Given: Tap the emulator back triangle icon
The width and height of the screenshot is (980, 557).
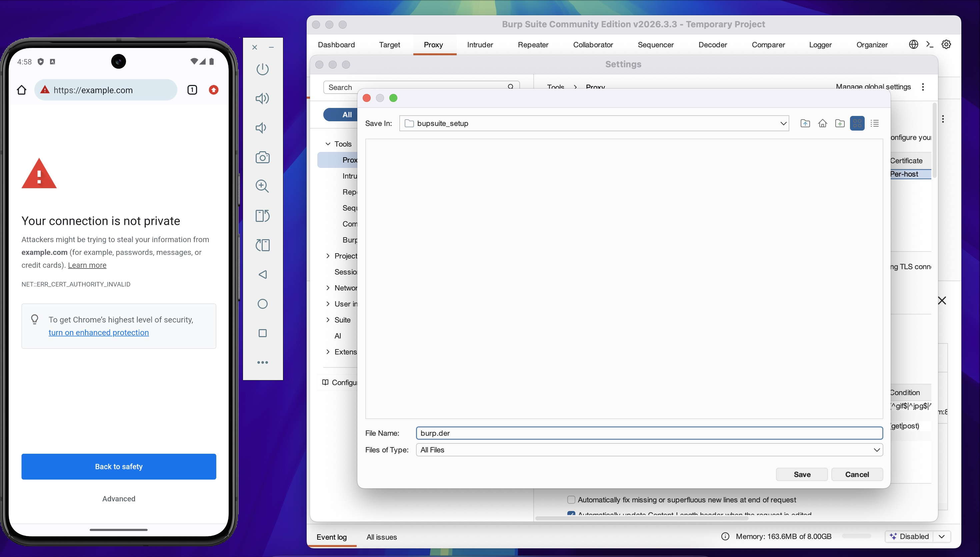Looking at the screenshot, I should click(263, 274).
